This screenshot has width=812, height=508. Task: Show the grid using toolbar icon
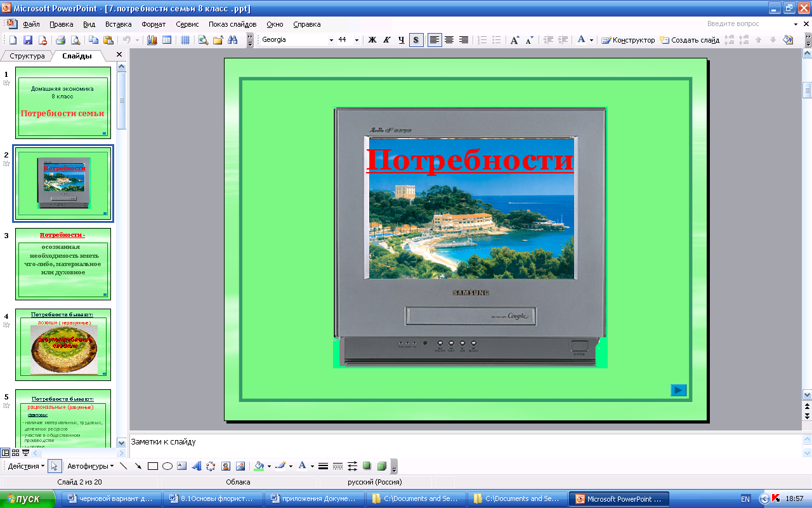coord(185,40)
